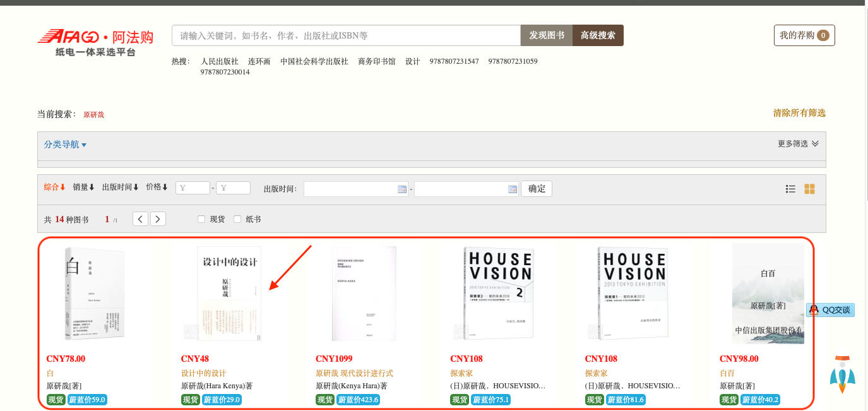Expand 更多筛选 more filters

pos(798,144)
